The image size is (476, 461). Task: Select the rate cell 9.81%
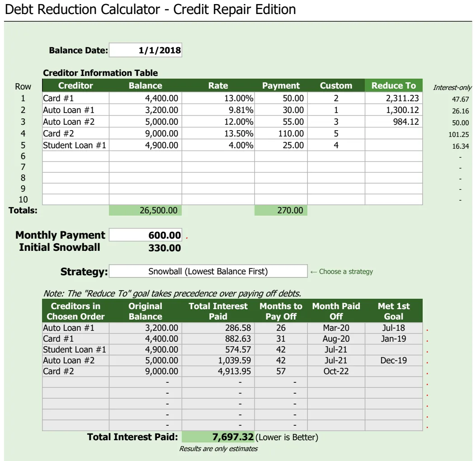coord(218,110)
